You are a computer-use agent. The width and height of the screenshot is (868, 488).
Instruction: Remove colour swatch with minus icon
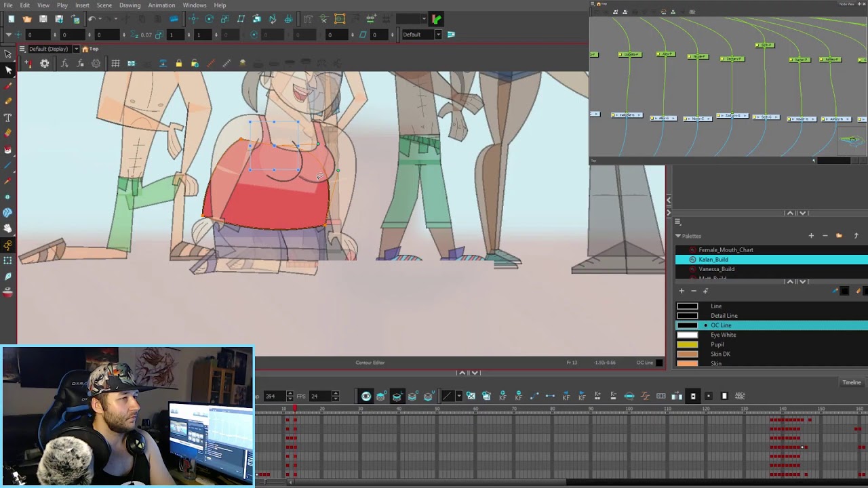pos(693,291)
